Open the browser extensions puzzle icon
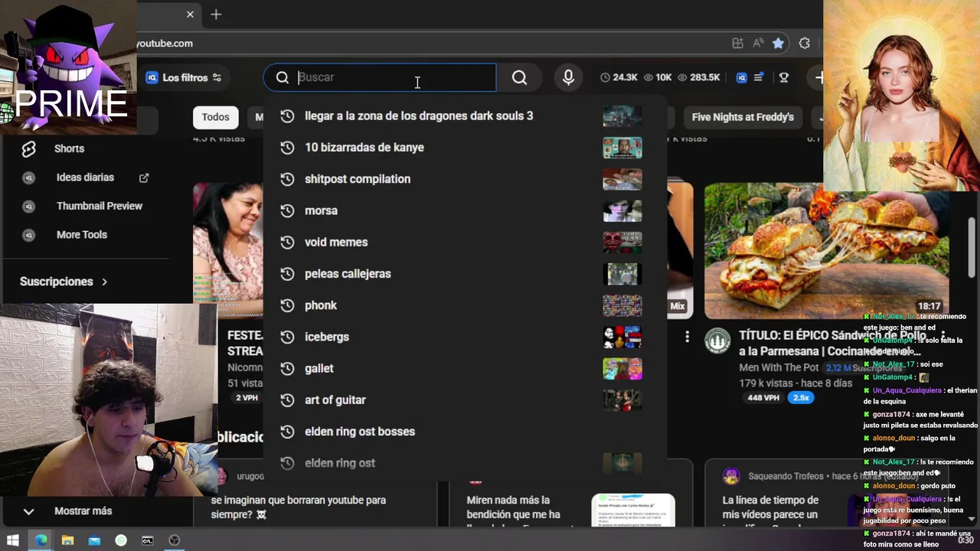Image resolution: width=980 pixels, height=551 pixels. click(x=804, y=44)
